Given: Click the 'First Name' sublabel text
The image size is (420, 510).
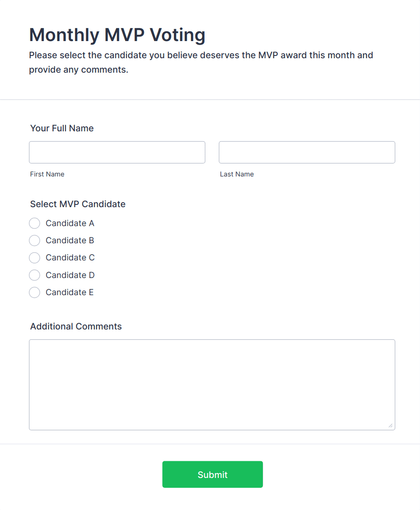Looking at the screenshot, I should click(47, 174).
